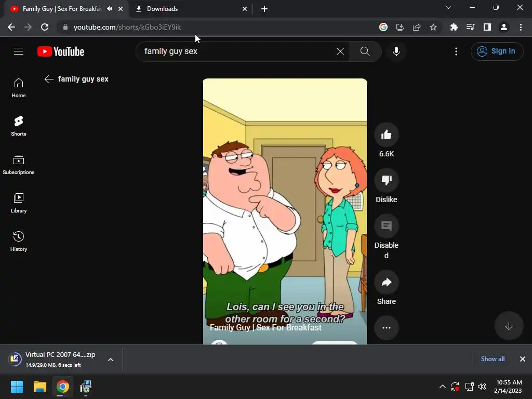The image size is (532, 399).
Task: Open the YouTube hamburger guide menu
Action: click(x=19, y=51)
